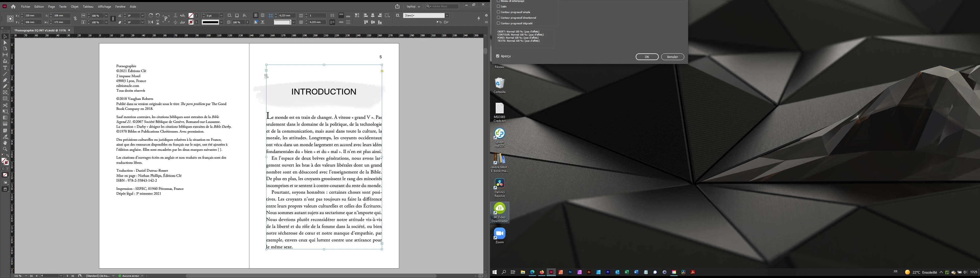The height and width of the screenshot is (278, 980).
Task: Click the flip horizontal icon
Action: tap(151, 22)
